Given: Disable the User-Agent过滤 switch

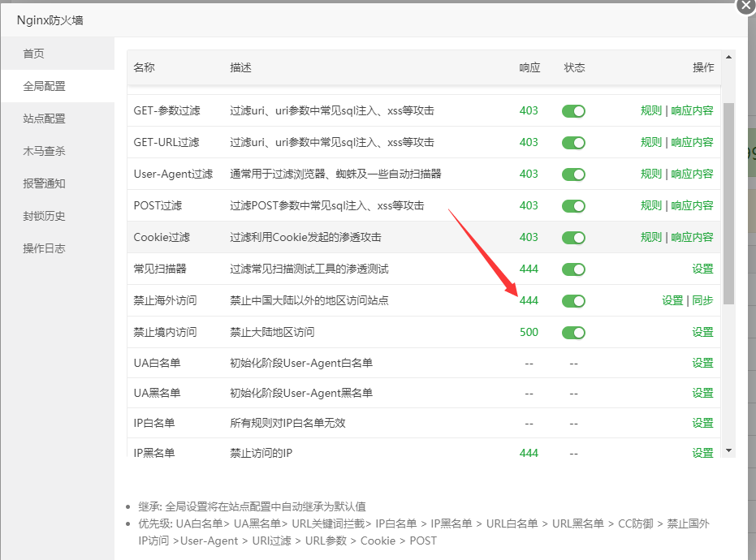Looking at the screenshot, I should click(573, 174).
